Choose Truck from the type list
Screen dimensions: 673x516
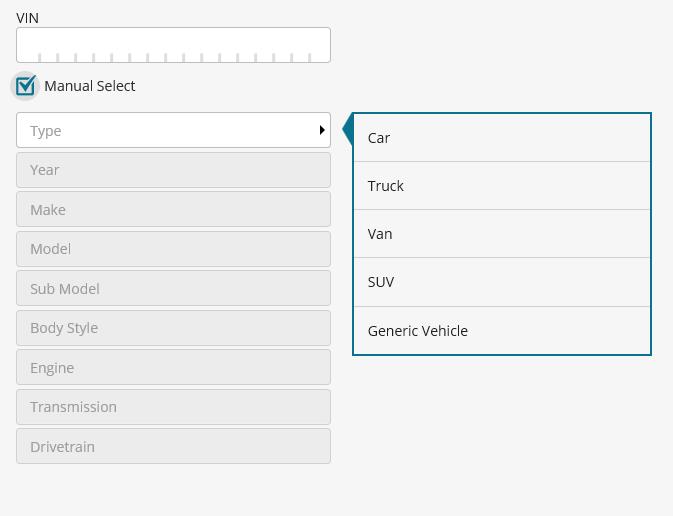502,186
